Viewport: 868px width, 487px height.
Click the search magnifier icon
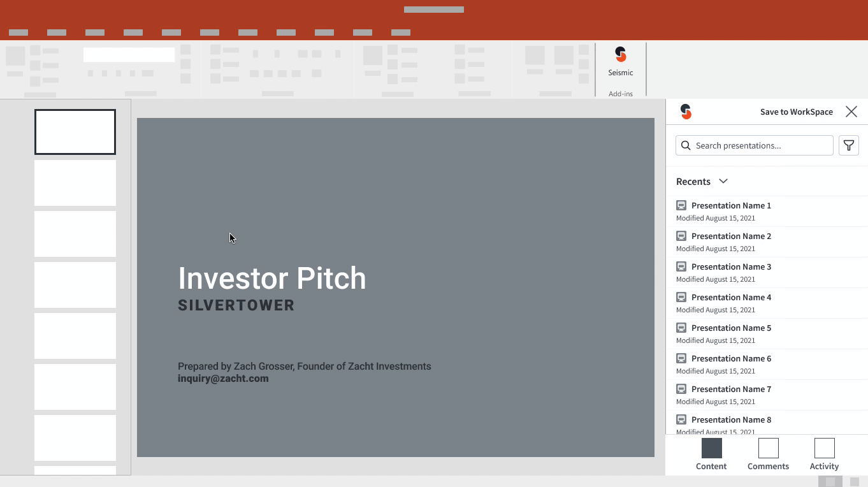(686, 145)
